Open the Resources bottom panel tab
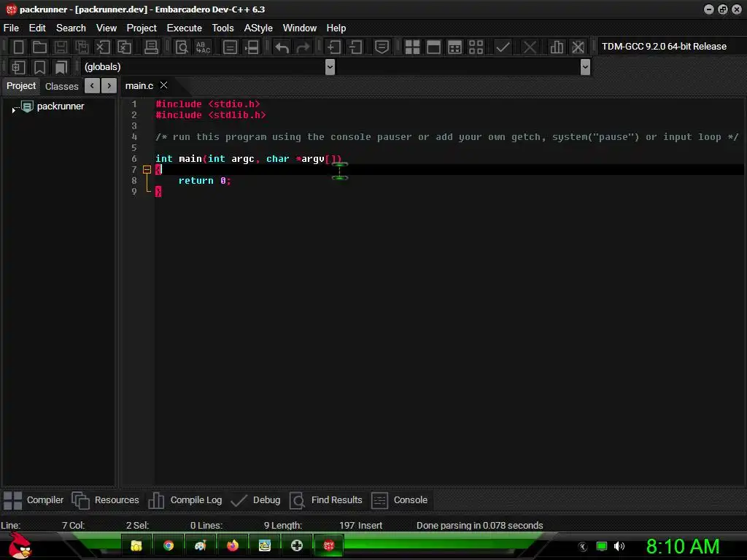 [x=105, y=500]
